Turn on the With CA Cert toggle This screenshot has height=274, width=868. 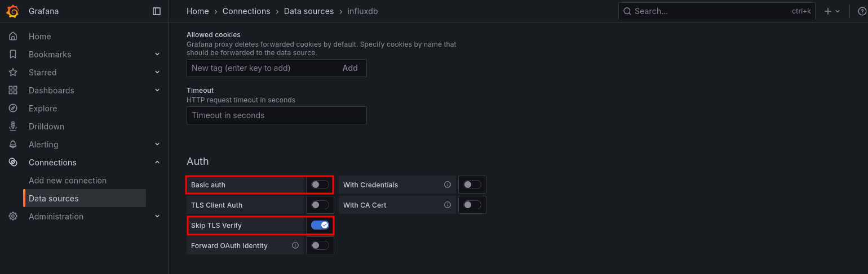(x=472, y=205)
